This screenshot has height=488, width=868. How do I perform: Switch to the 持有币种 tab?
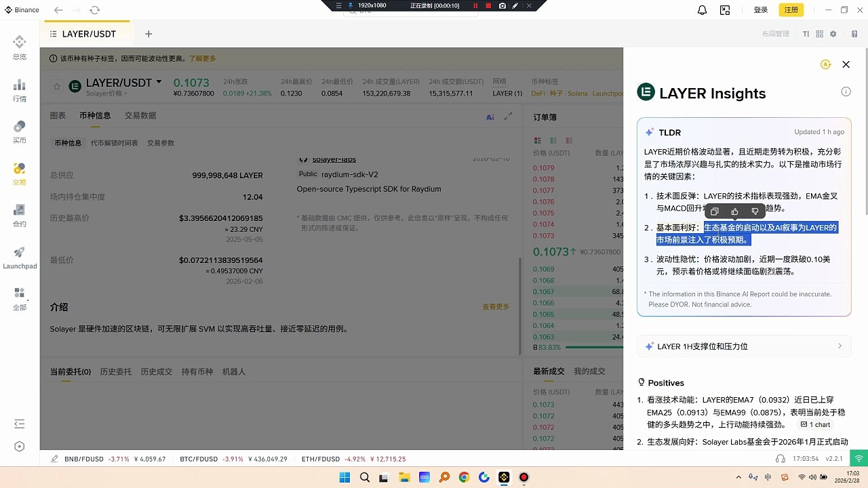coord(197,372)
